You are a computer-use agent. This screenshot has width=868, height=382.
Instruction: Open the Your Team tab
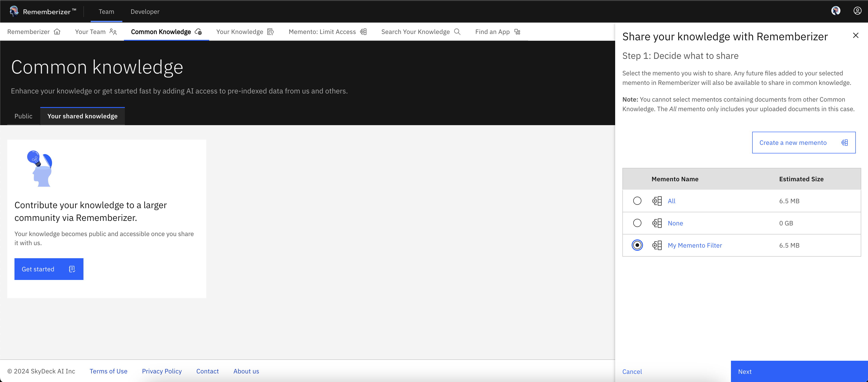coord(96,32)
